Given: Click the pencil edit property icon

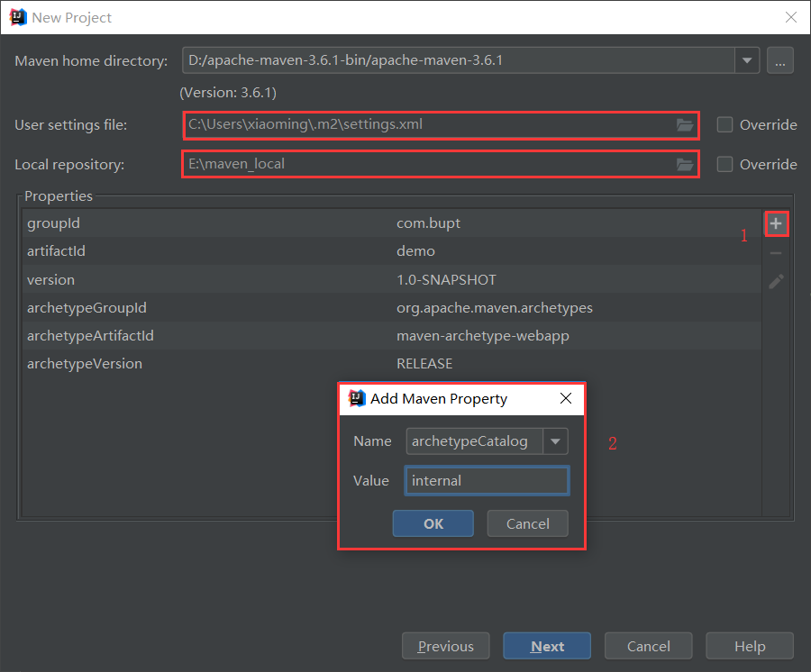Looking at the screenshot, I should pos(776,281).
